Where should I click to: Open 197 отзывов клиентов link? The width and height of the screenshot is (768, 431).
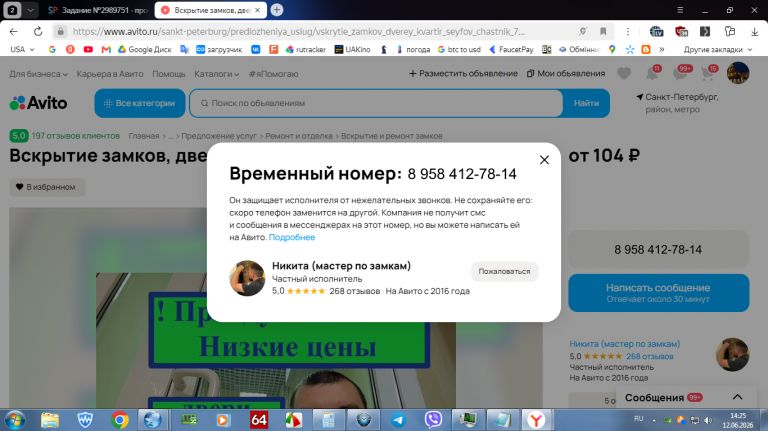(x=75, y=136)
